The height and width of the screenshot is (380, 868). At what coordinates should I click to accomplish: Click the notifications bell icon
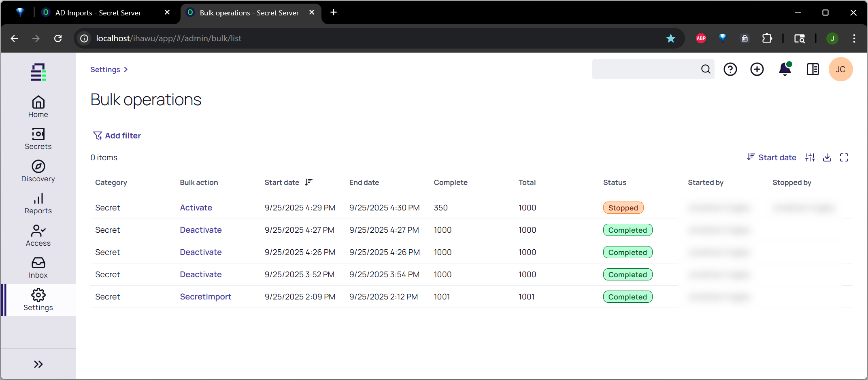click(x=785, y=70)
